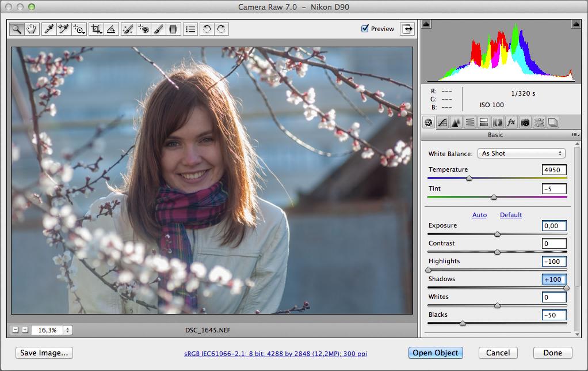Pick the Adjustment Brush tool
The height and width of the screenshot is (371, 588).
[x=158, y=28]
